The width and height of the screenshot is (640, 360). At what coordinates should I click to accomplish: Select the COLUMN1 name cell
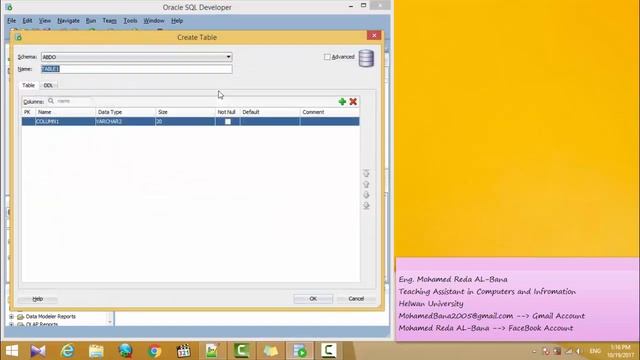(65, 122)
